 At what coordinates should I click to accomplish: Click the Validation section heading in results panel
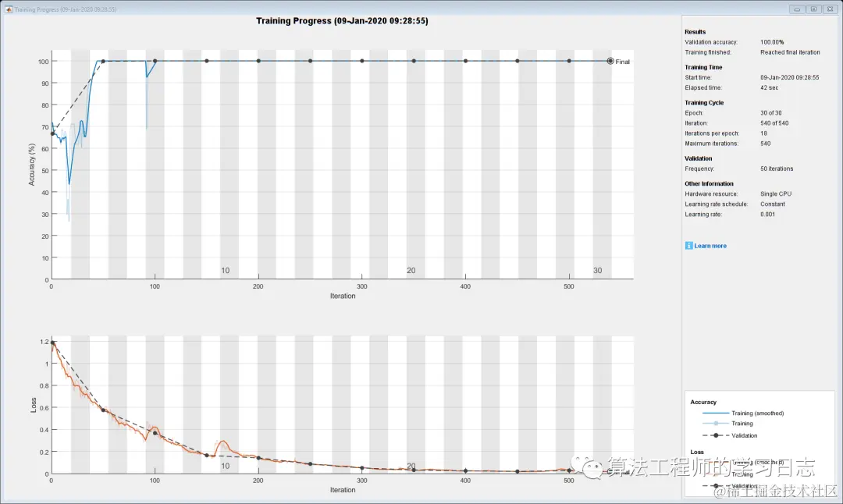698,158
